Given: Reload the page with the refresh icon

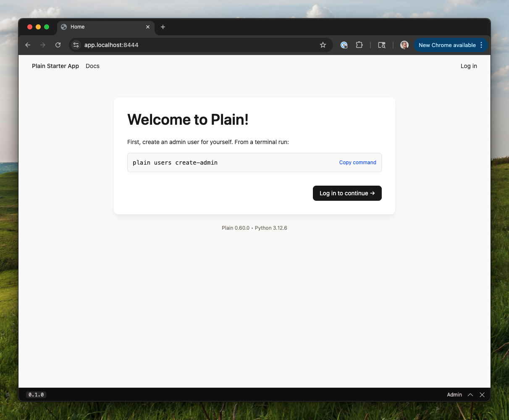Looking at the screenshot, I should tap(58, 45).
